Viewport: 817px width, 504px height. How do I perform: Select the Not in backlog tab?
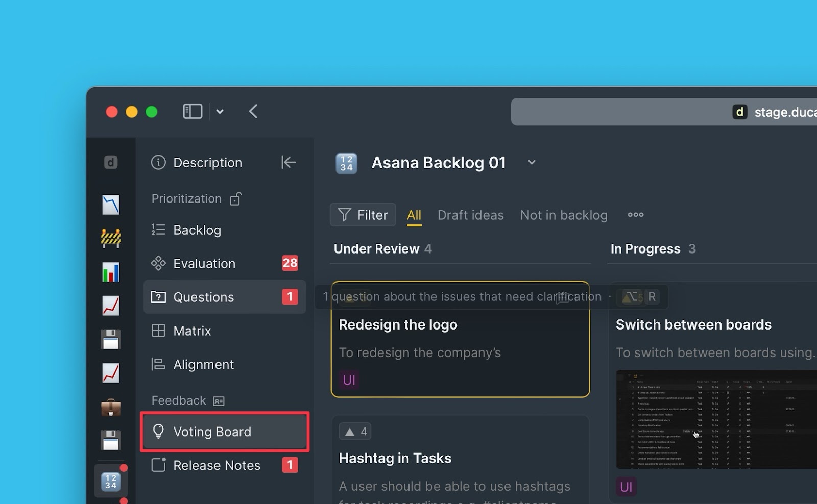point(564,215)
